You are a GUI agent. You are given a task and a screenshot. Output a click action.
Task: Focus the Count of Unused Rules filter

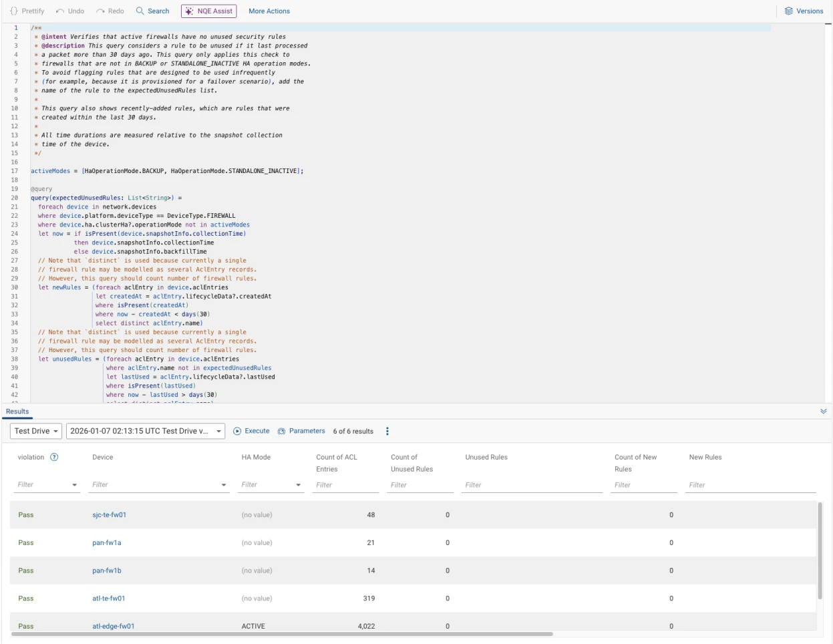420,485
